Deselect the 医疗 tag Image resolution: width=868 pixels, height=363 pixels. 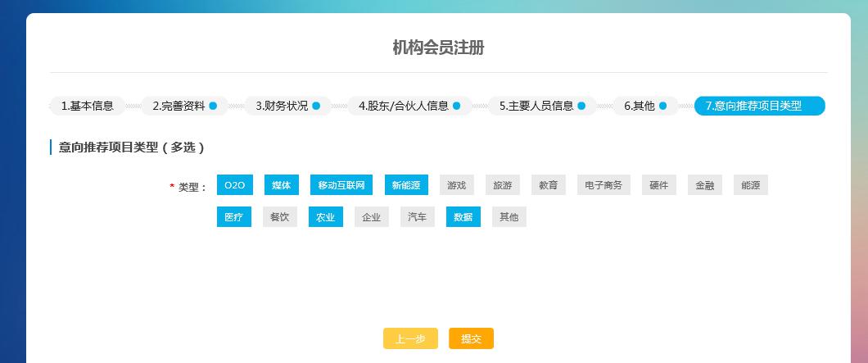tap(234, 217)
